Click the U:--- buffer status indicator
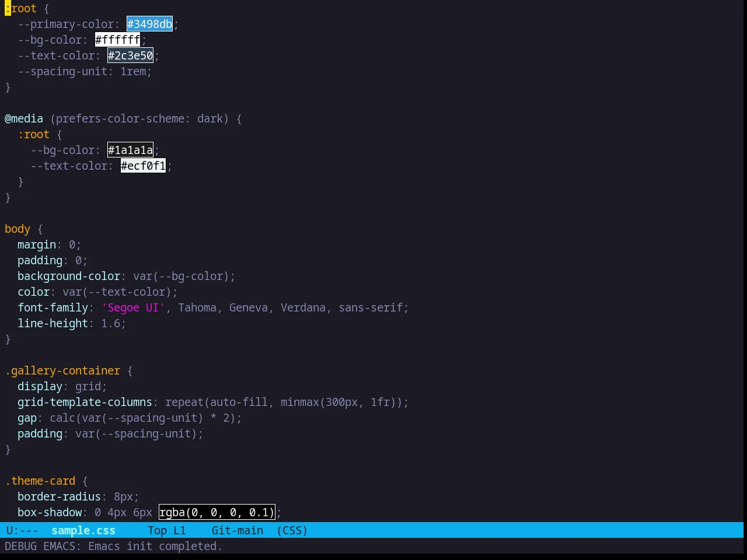747x560 pixels. pyautogui.click(x=22, y=530)
